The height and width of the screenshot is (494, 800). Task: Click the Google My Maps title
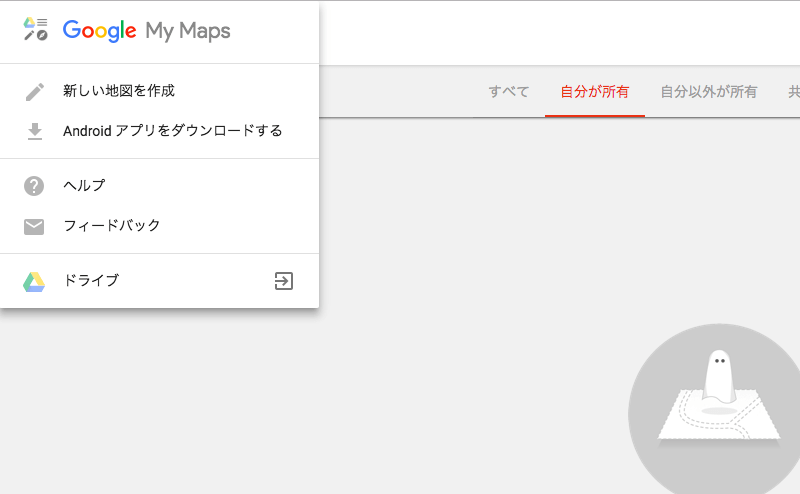tap(146, 31)
